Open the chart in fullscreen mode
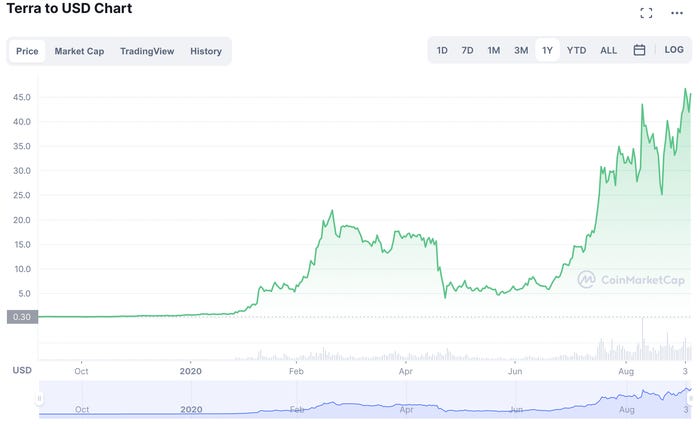Screen dimensions: 700x424 tap(646, 13)
